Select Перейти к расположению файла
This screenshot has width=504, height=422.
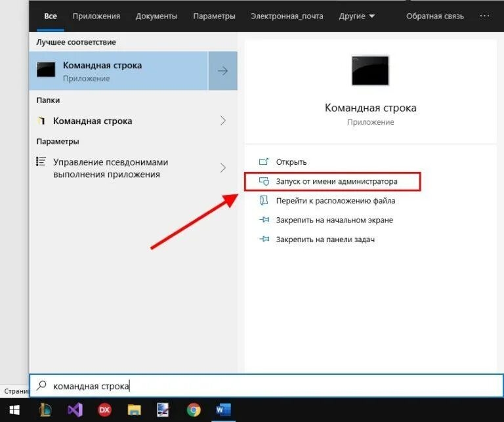point(335,201)
